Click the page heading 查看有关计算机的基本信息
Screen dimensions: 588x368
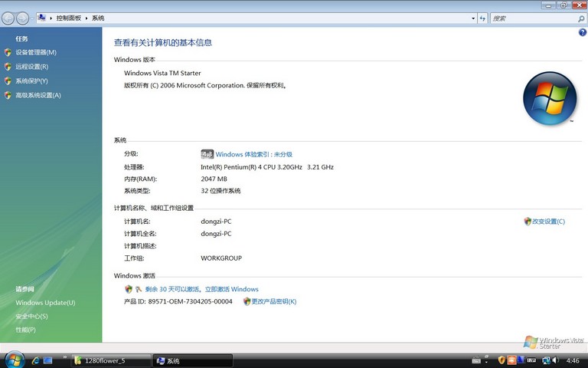(x=163, y=42)
